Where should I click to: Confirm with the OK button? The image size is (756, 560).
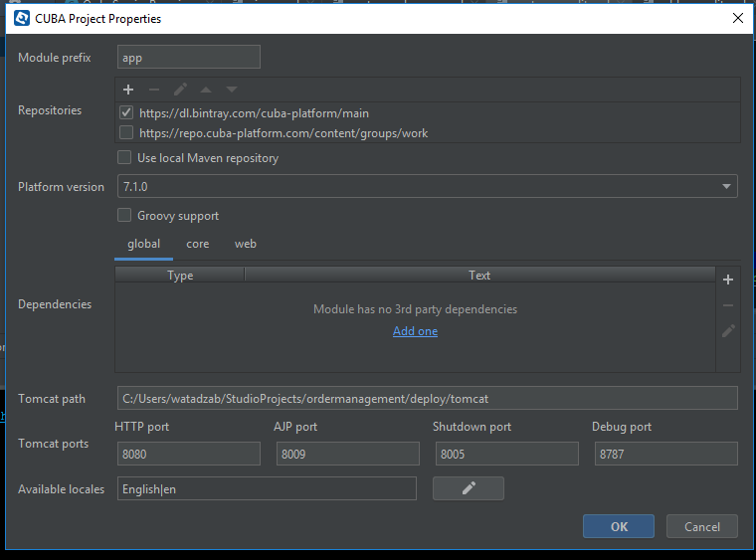click(619, 526)
